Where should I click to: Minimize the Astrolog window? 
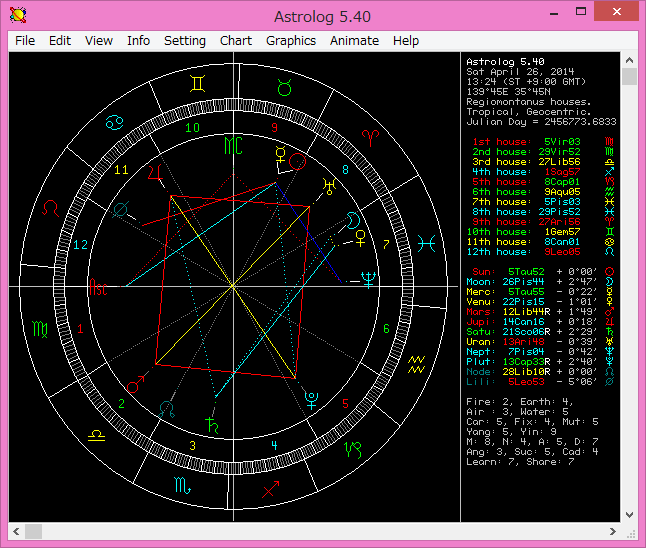pos(554,12)
